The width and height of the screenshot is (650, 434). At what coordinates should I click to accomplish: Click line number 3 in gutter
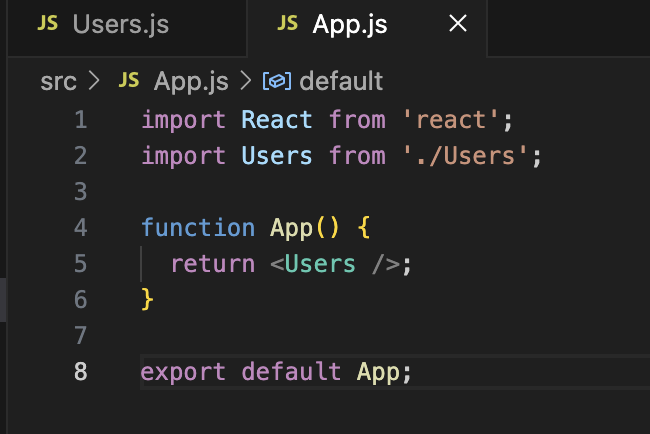point(80,192)
